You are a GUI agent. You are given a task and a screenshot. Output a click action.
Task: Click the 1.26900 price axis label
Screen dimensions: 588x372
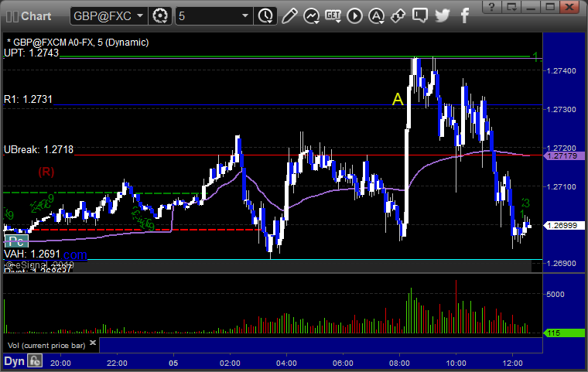coord(562,263)
